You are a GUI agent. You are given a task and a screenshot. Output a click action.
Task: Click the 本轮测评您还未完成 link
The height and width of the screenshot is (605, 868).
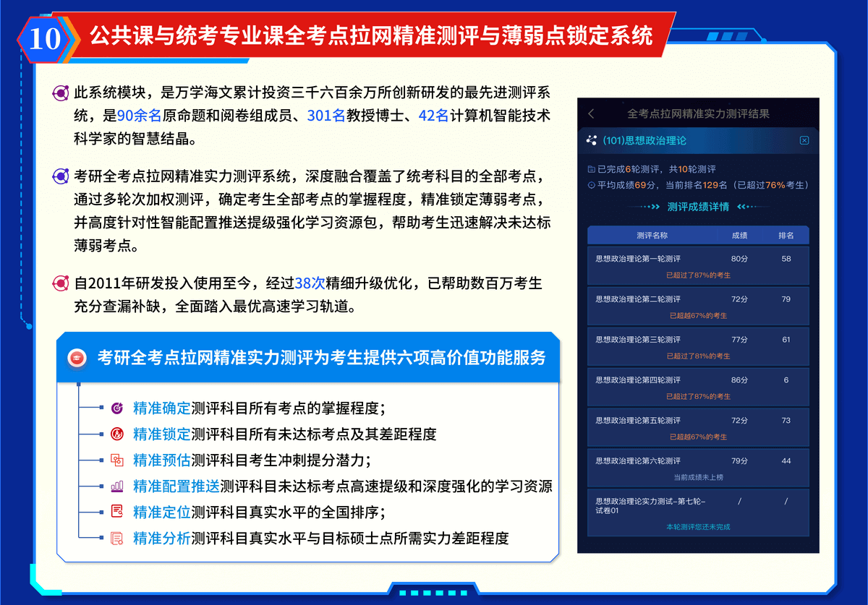click(698, 527)
